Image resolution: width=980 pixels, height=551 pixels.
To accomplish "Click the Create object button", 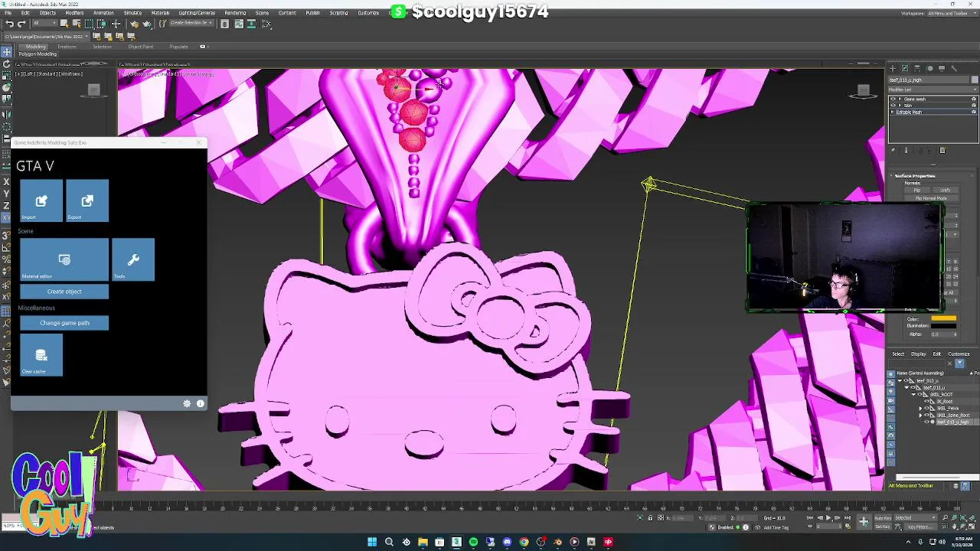I will [x=64, y=292].
